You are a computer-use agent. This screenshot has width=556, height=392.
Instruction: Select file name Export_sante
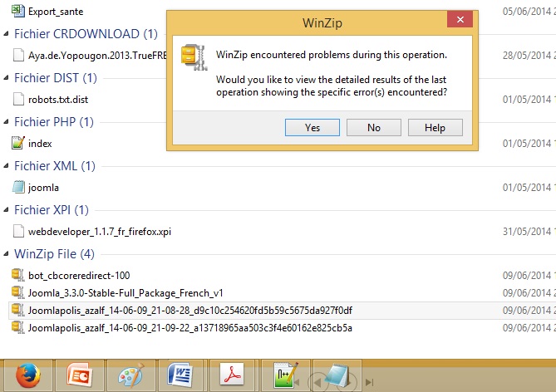pyautogui.click(x=56, y=12)
